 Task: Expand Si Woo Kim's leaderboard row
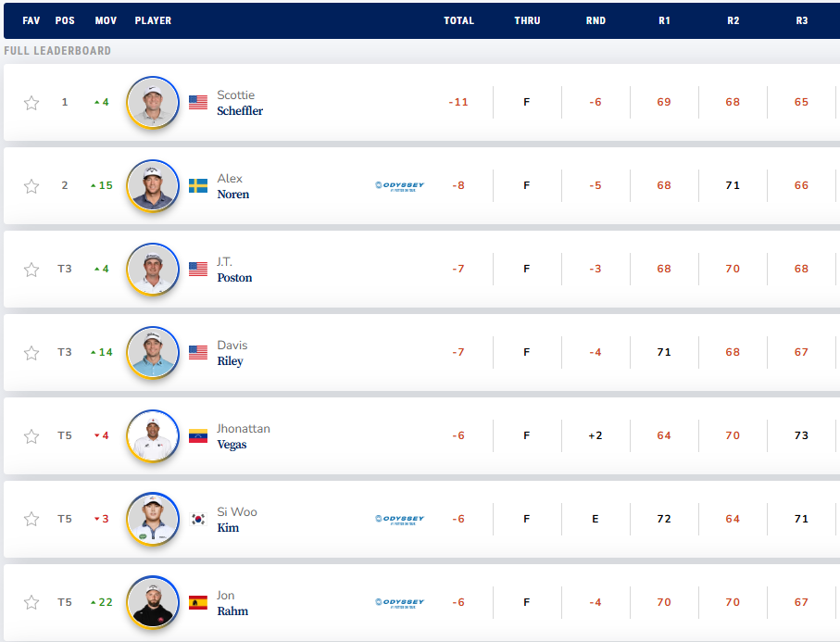[306, 520]
